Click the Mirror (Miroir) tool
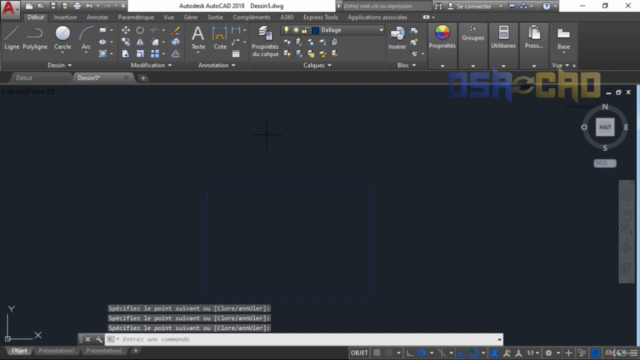Viewport: 640px width, 360px height. click(x=140, y=42)
